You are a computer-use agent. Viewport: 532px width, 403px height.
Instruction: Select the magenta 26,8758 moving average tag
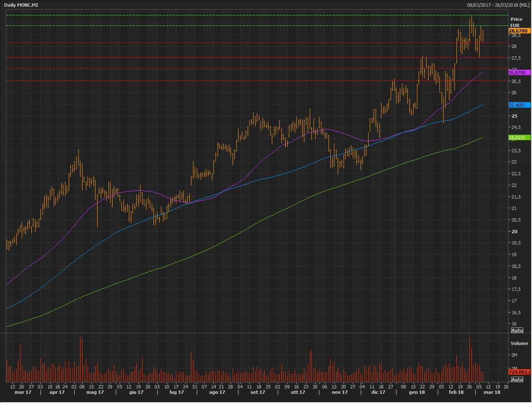[x=519, y=73]
